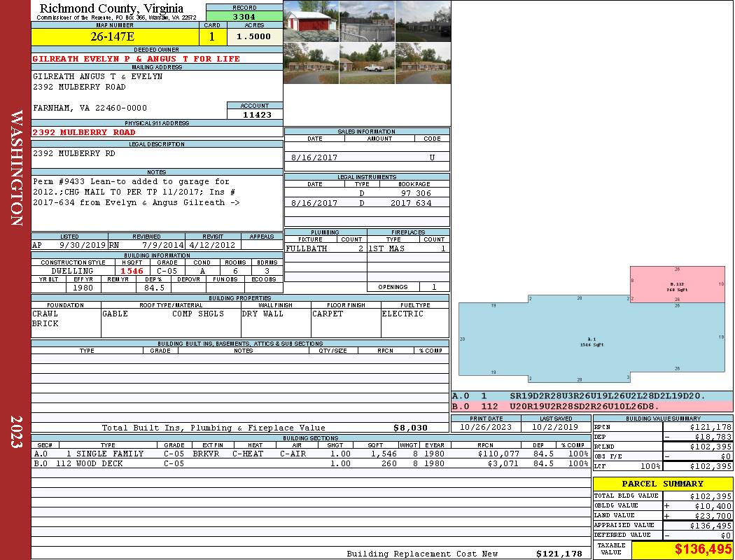Open the dark overcast house photo

423,21
